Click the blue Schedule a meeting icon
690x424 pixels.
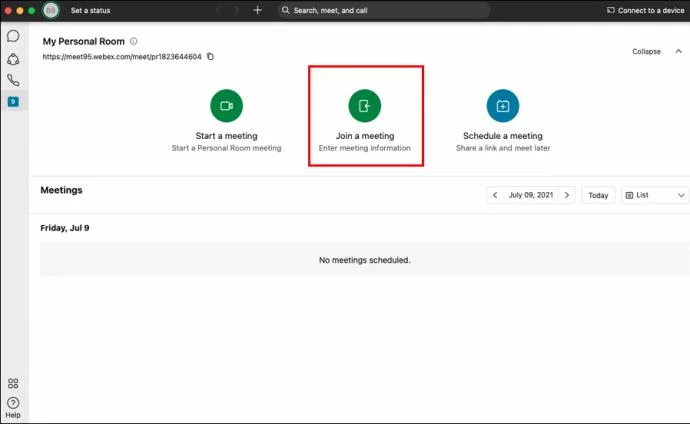pos(502,105)
